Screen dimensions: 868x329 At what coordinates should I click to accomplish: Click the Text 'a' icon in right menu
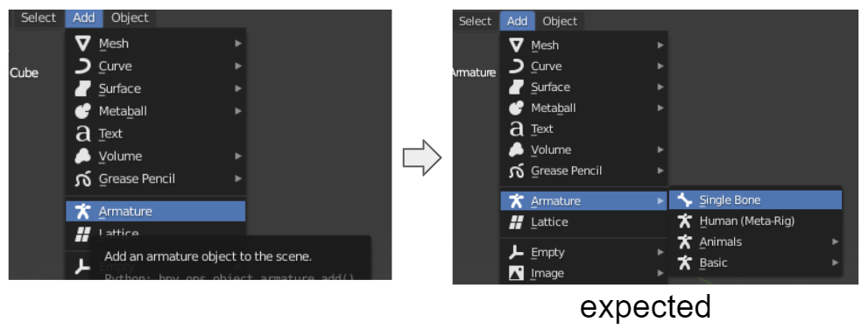coord(516,129)
